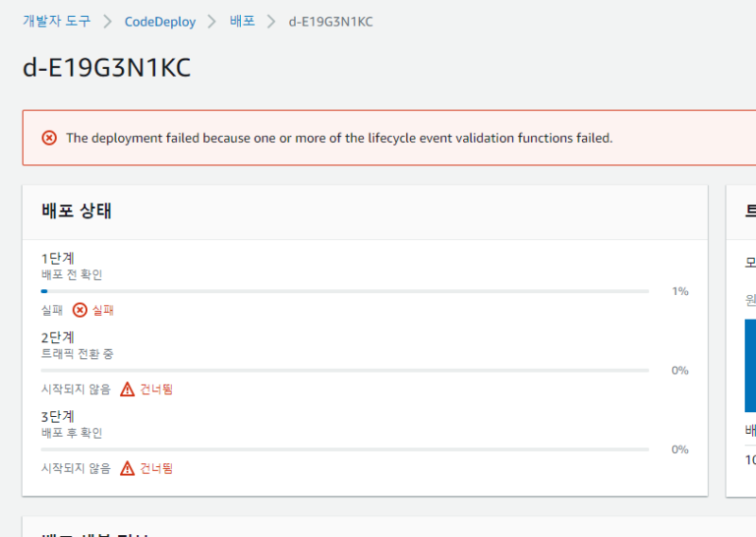Image resolution: width=756 pixels, height=537 pixels.
Task: Click the 2단계 트래픽 전환 중 progress bar
Action: pyautogui.click(x=345, y=371)
